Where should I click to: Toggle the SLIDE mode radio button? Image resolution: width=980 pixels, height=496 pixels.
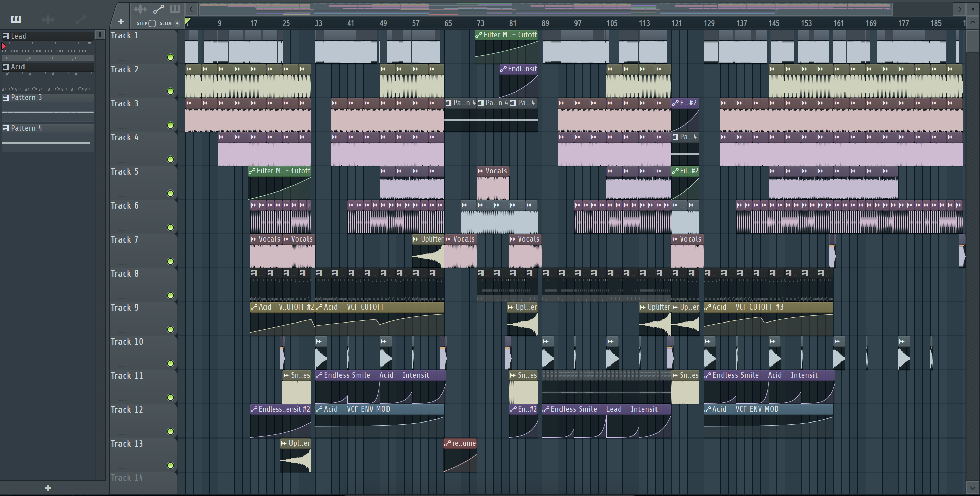(x=177, y=23)
